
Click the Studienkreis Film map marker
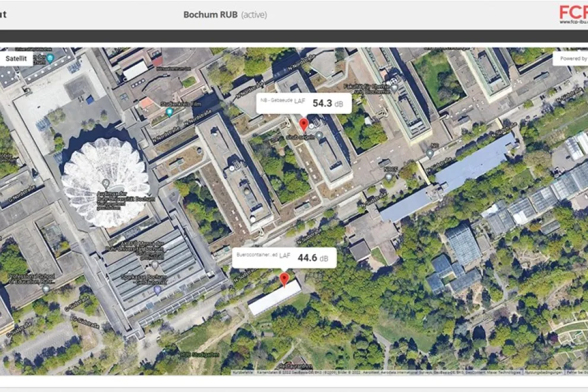pos(170,112)
